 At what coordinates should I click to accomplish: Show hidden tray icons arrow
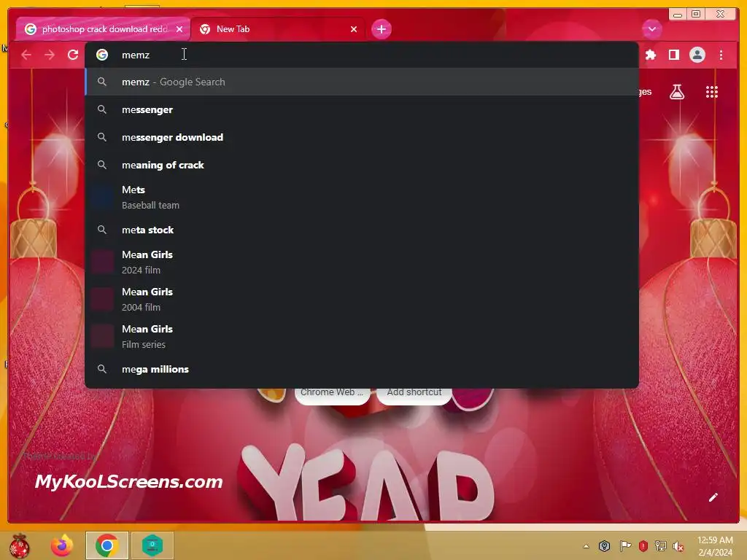[586, 546]
